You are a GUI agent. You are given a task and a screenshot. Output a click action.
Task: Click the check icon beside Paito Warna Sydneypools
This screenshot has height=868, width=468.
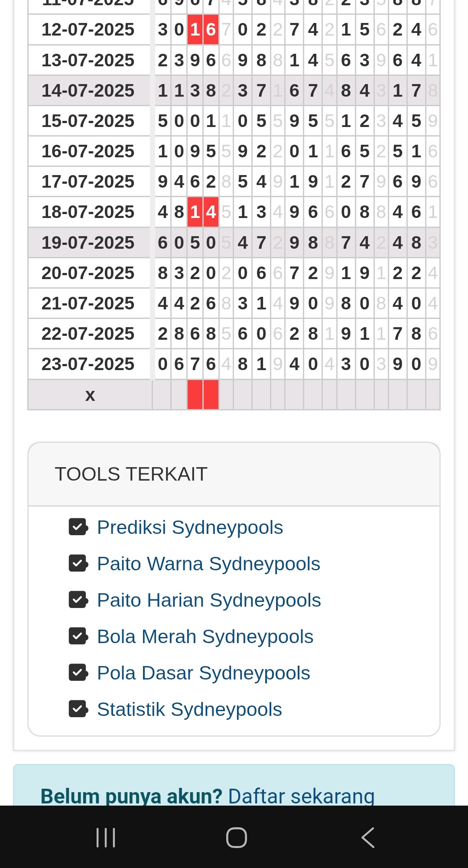78,563
